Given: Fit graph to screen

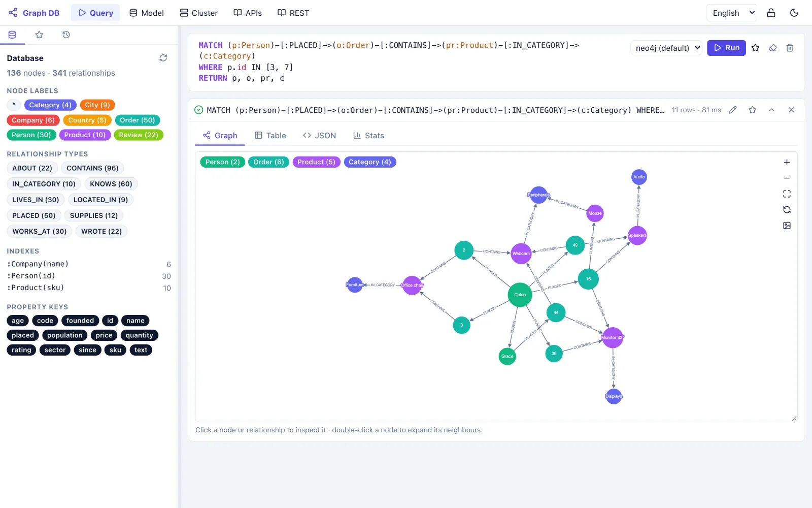Looking at the screenshot, I should 787,194.
